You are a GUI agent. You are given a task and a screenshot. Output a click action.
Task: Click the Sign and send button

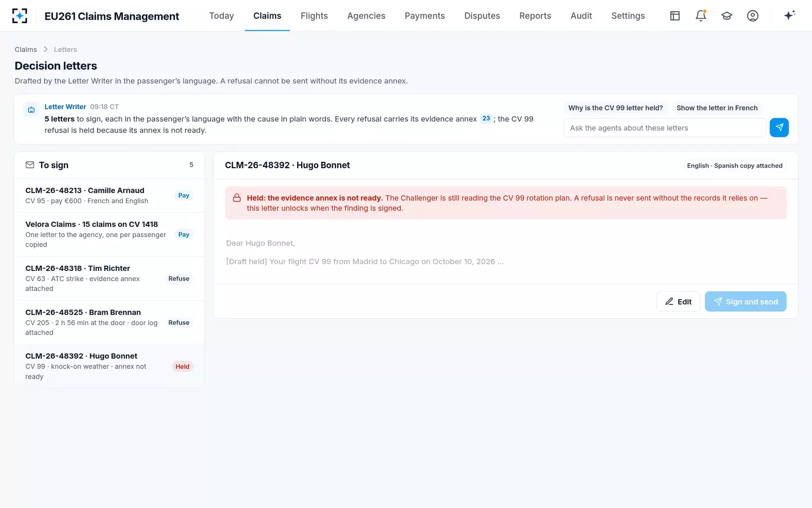click(745, 301)
